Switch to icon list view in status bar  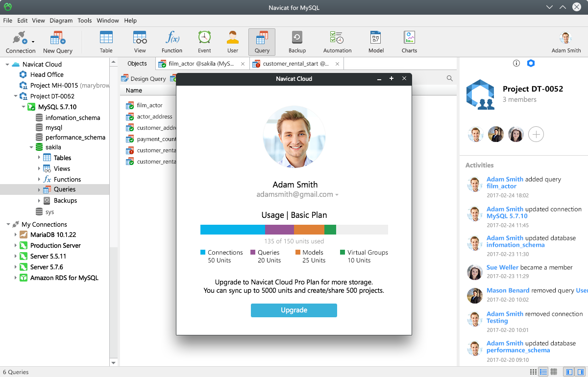[533, 372]
